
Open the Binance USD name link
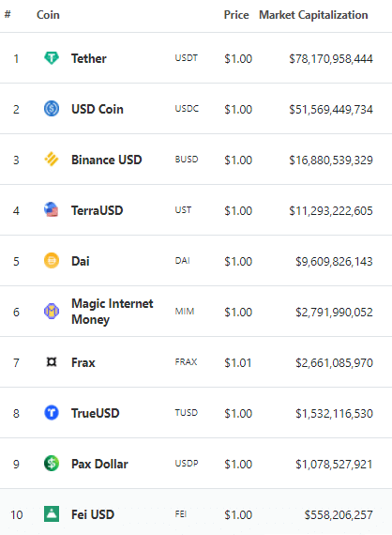pos(106,160)
